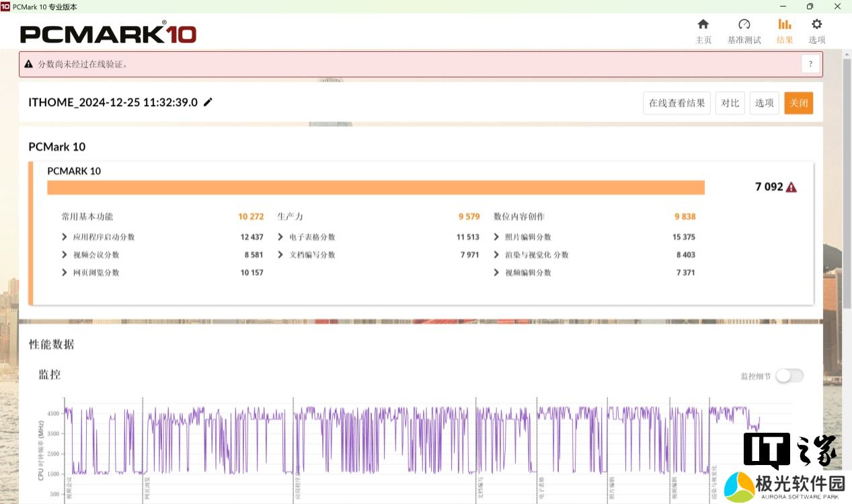Open the 主页 home tab
Screen dimensions: 852x504
tap(703, 31)
